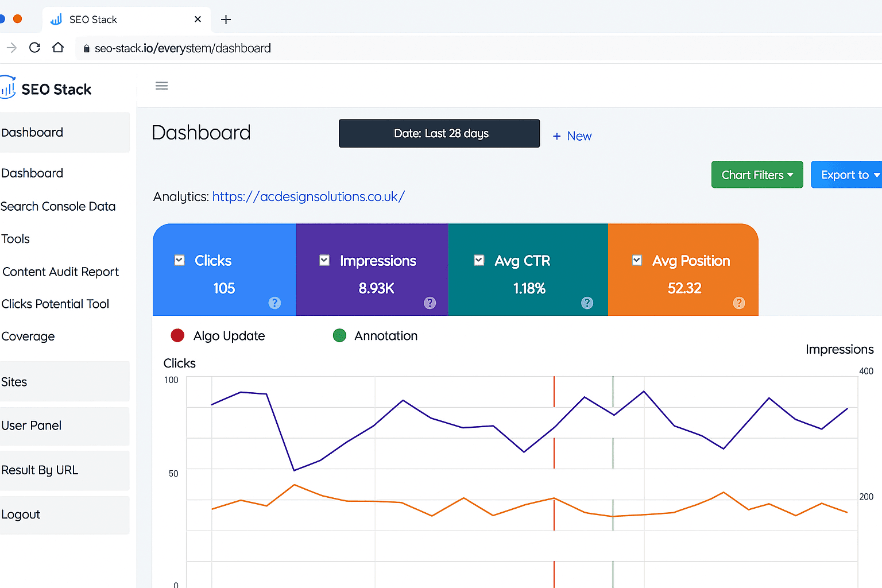Open Search Console Data from the sidebar
The width and height of the screenshot is (882, 588).
tap(59, 206)
